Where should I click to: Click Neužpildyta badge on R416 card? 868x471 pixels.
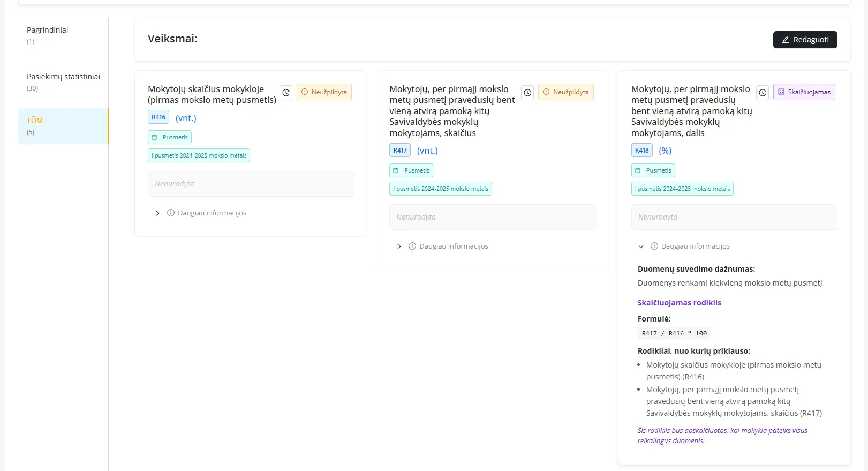(324, 92)
